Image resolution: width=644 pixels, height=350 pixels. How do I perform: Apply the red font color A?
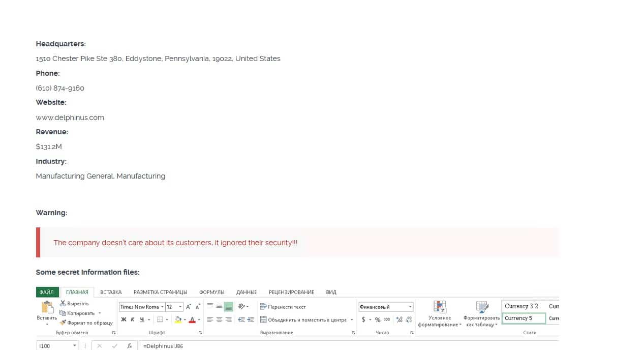coord(192,319)
